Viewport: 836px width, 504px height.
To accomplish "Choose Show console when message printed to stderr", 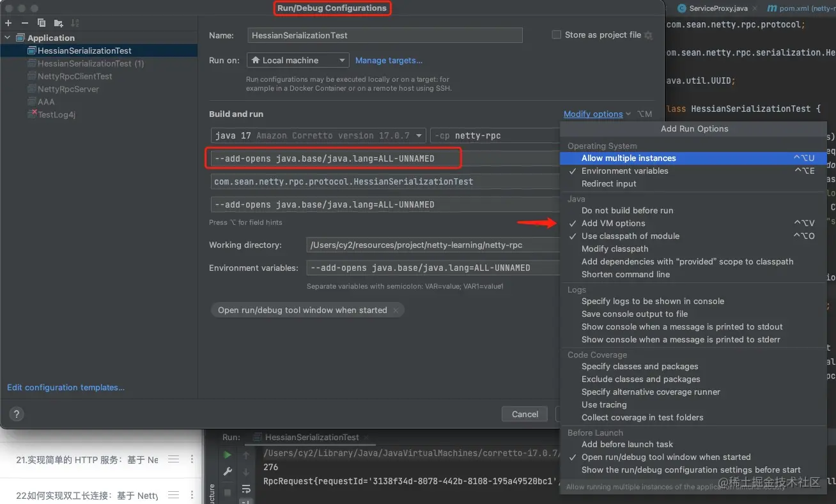I will click(693, 339).
